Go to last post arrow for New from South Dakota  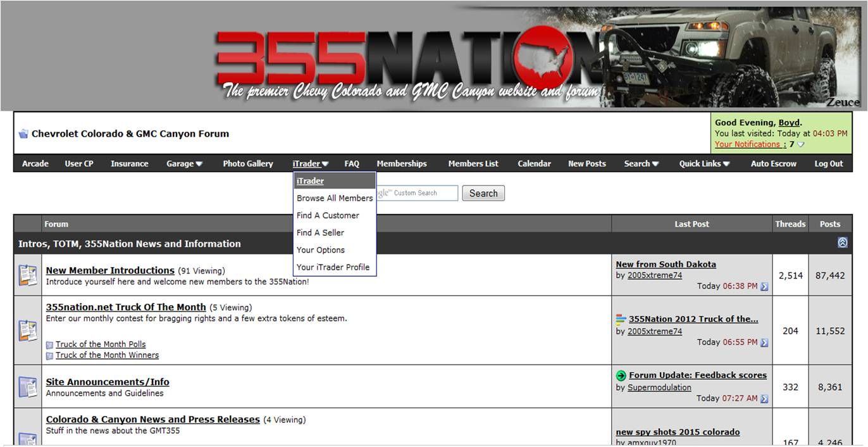[x=764, y=286]
